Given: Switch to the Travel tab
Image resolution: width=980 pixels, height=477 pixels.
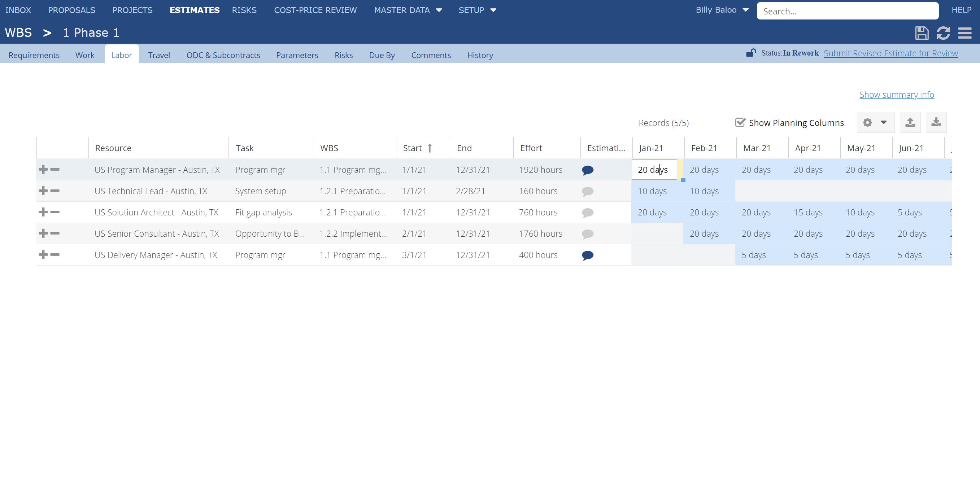Looking at the screenshot, I should (159, 55).
